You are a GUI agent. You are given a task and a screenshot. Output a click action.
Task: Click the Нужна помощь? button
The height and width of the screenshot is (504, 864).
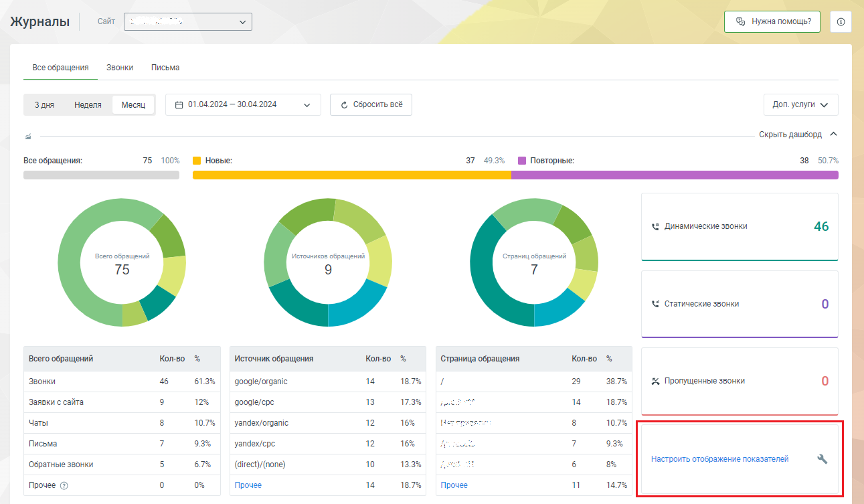point(772,21)
